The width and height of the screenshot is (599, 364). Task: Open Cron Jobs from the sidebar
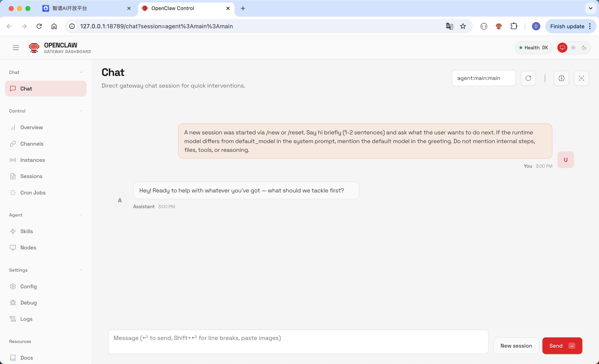(33, 192)
